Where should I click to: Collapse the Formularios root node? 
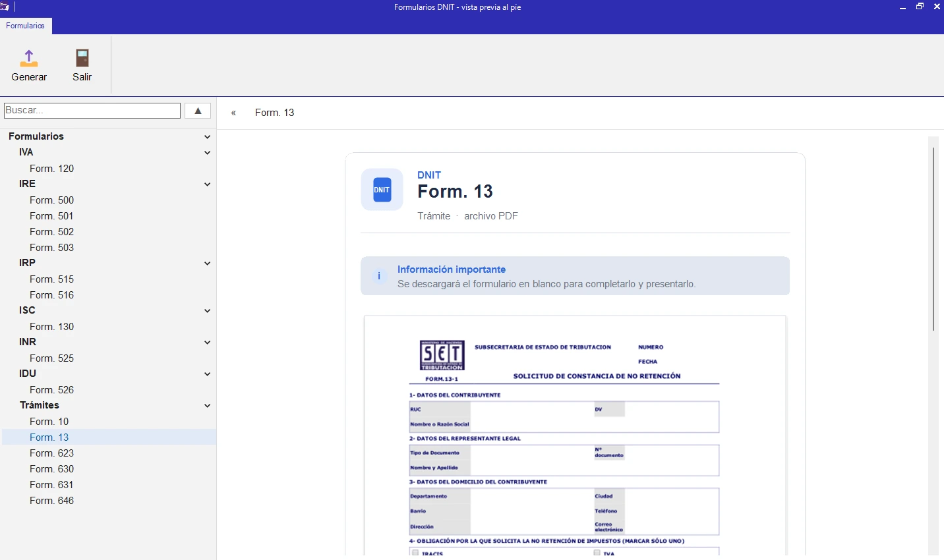point(207,137)
